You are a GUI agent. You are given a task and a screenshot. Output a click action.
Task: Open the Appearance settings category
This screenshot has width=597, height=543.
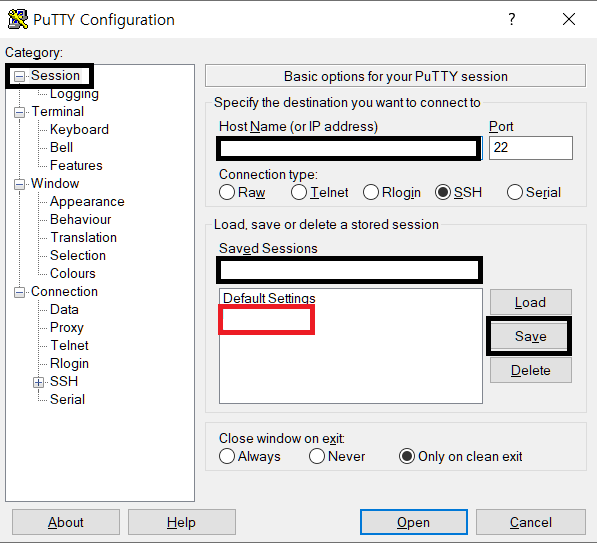87,201
